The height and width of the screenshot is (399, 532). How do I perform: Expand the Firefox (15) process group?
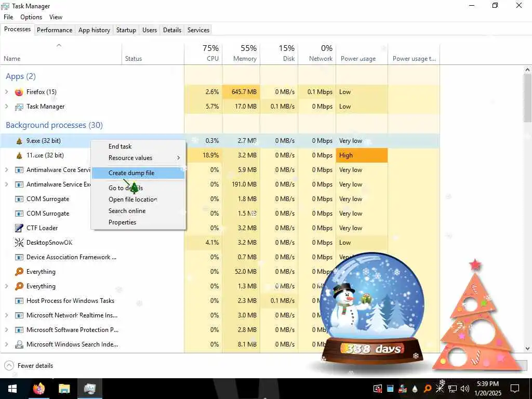(x=6, y=92)
